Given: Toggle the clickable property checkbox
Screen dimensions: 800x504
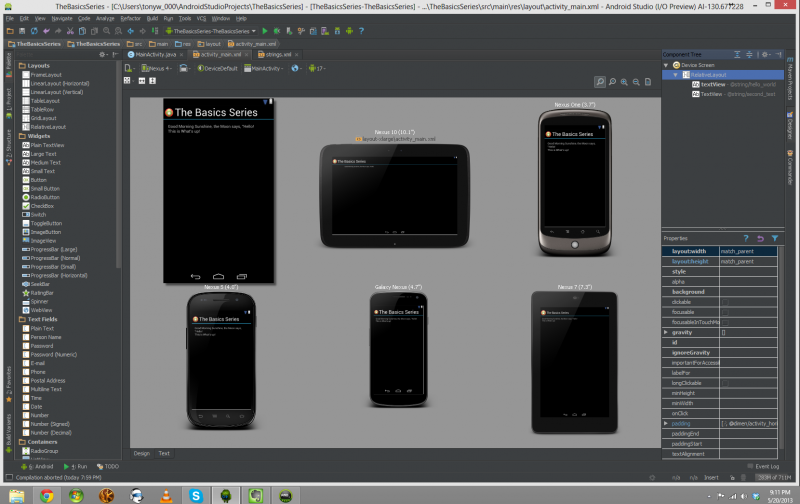Looking at the screenshot, I should 725,302.
